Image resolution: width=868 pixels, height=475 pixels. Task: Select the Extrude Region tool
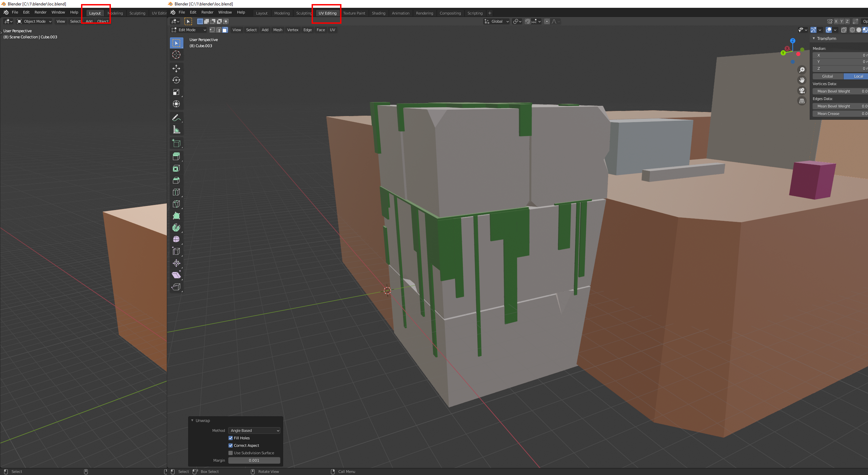[x=176, y=156]
